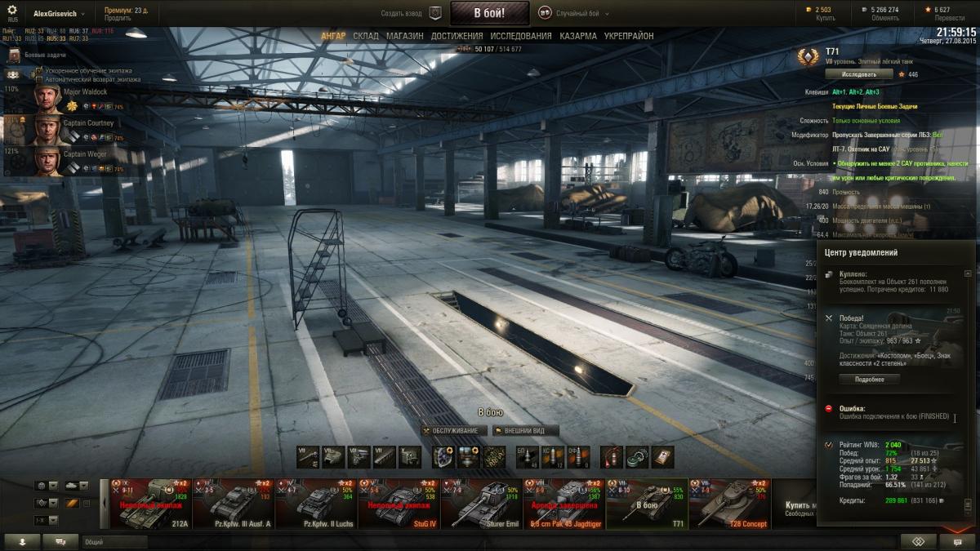Select the StuG IV tank
Image resolution: width=980 pixels, height=551 pixels.
click(x=398, y=504)
